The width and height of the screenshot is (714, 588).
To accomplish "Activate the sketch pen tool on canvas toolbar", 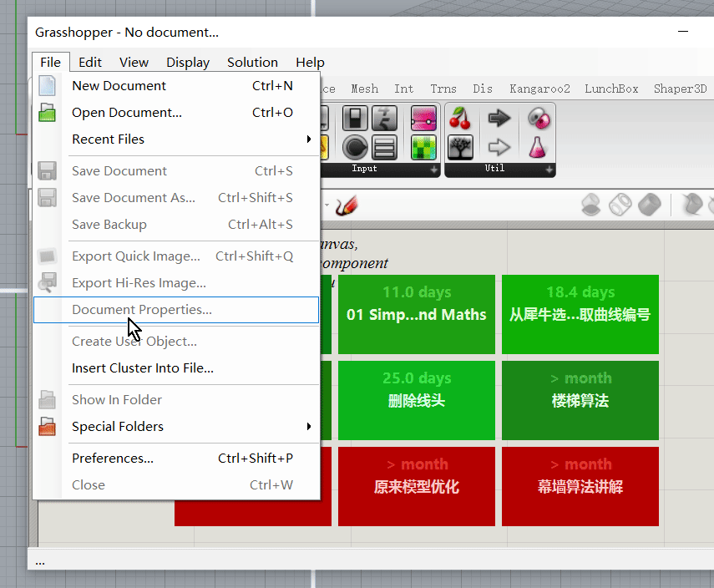I will [x=346, y=205].
